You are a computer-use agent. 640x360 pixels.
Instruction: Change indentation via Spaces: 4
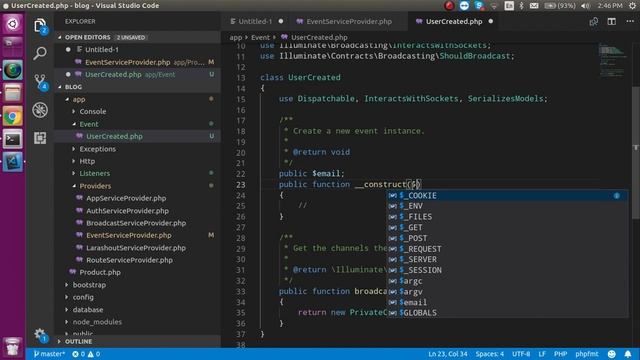click(x=489, y=354)
